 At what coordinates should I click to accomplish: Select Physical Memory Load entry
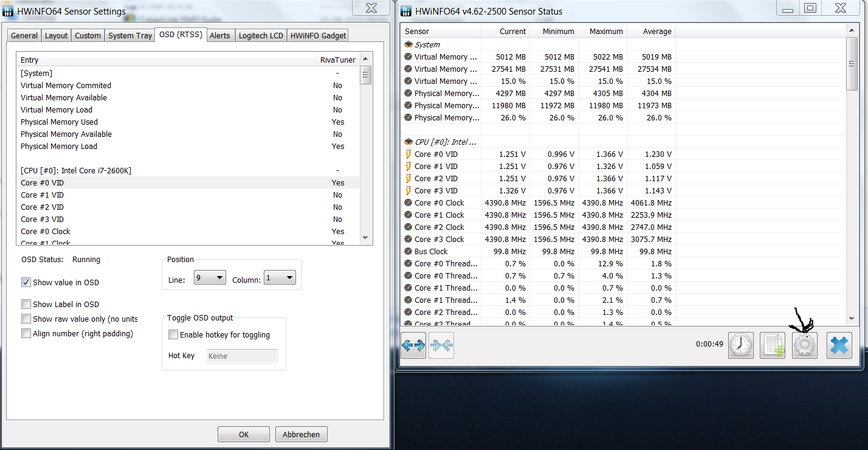point(188,147)
